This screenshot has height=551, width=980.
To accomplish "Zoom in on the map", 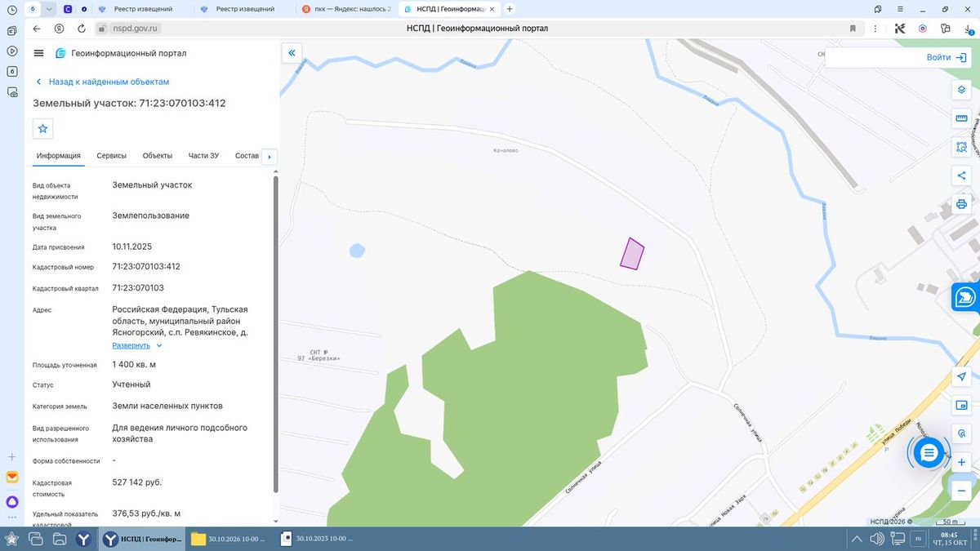I will [x=961, y=462].
